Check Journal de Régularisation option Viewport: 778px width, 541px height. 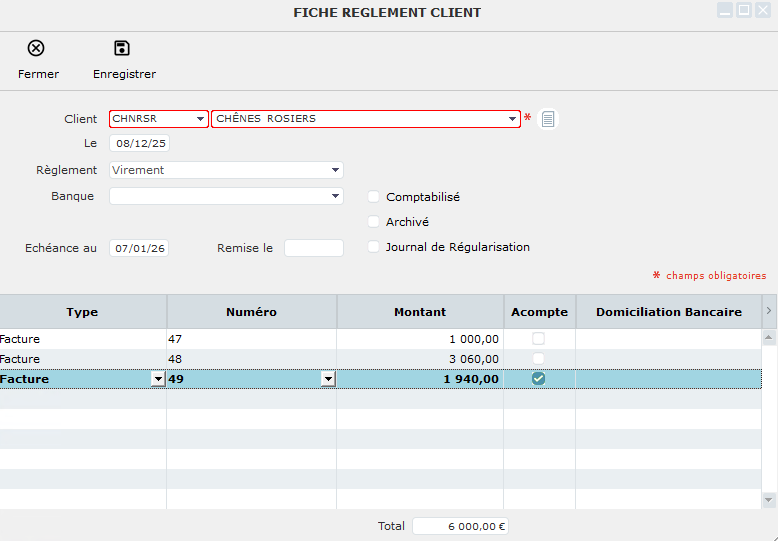(x=374, y=247)
